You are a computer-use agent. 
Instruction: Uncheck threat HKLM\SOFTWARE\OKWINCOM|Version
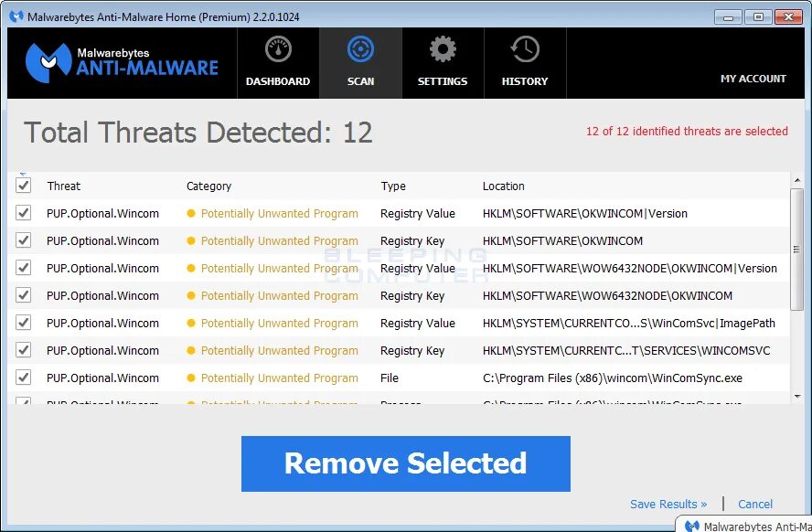coord(23,213)
